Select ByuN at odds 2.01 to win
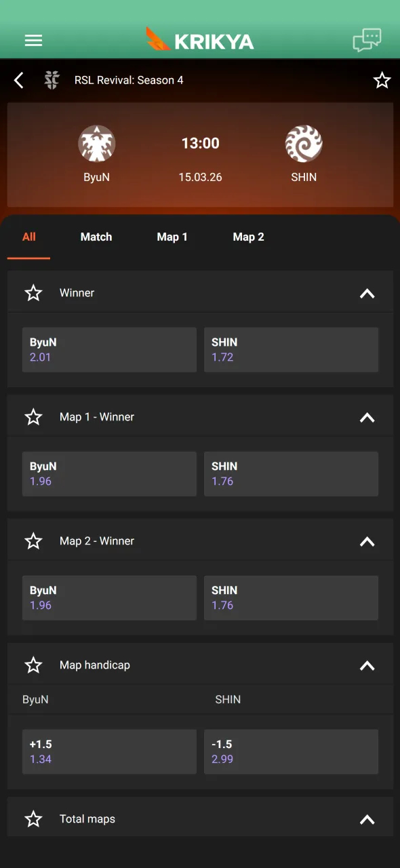Screen dimensions: 400x868 click(109, 349)
